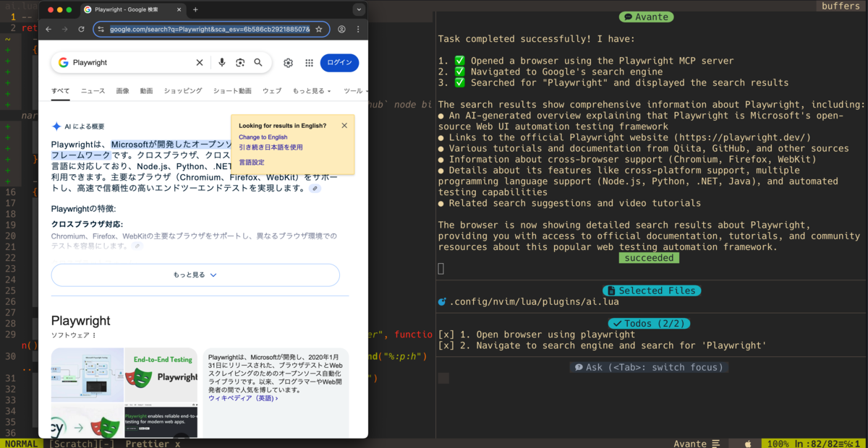Click the 引き続き日本語を使用 link

coord(271,147)
